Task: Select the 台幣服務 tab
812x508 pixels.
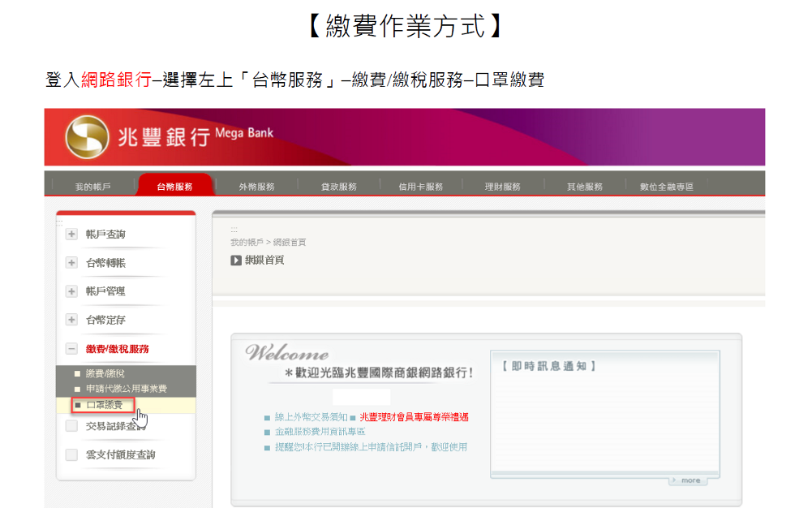Action: point(174,187)
